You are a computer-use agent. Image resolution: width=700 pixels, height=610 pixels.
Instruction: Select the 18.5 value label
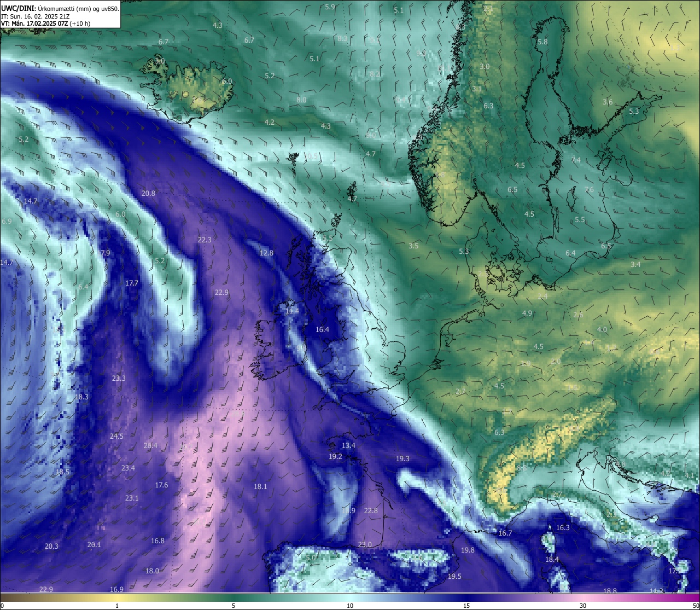pyautogui.click(x=62, y=472)
